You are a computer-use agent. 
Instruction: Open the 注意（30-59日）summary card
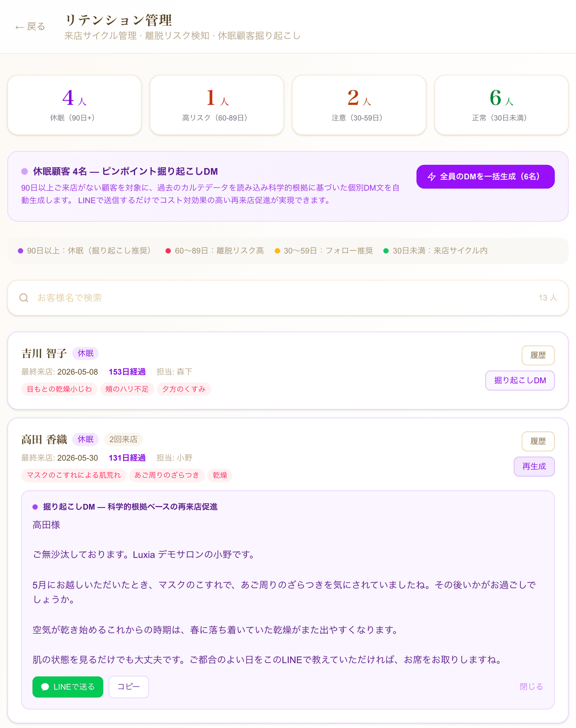(359, 105)
